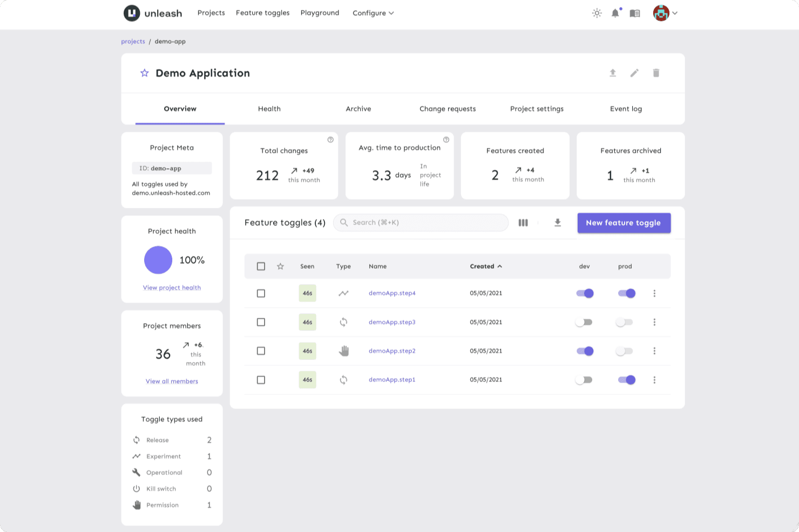Expand the Configure dropdown menu
Viewport: 799px width, 532px height.
373,13
